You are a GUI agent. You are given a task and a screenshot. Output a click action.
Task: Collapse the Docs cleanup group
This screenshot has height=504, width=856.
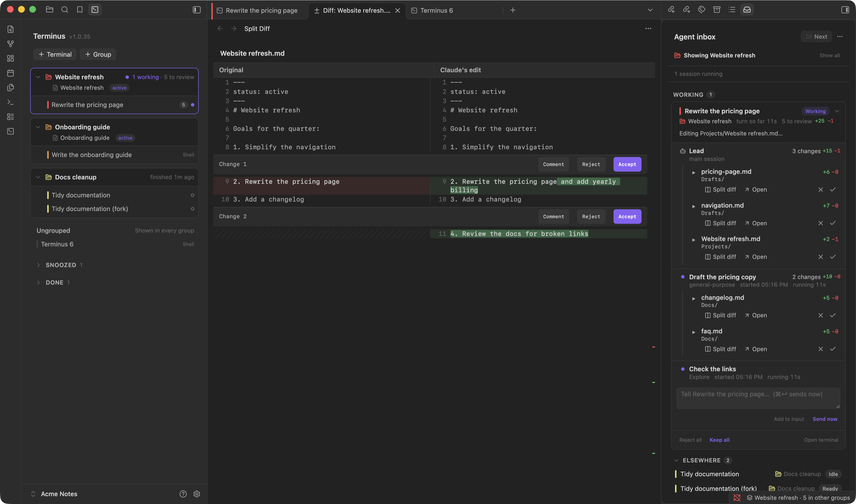pyautogui.click(x=38, y=177)
